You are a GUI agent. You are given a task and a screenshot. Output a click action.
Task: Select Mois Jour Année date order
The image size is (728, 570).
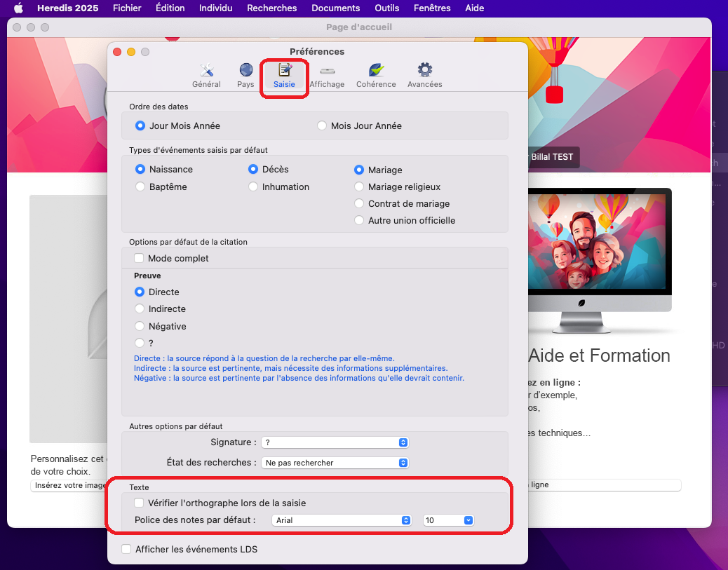(x=322, y=126)
